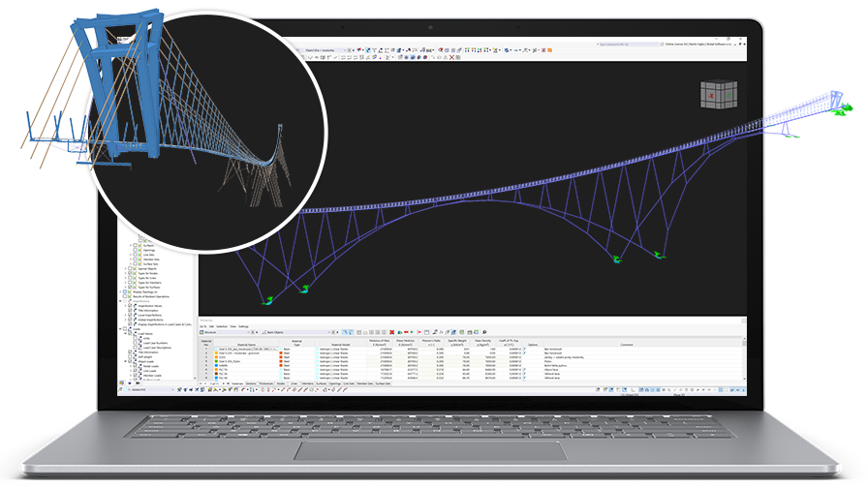Image resolution: width=868 pixels, height=488 pixels.
Task: Select the Load Case Descriptions tree item
Action: [x=157, y=348]
